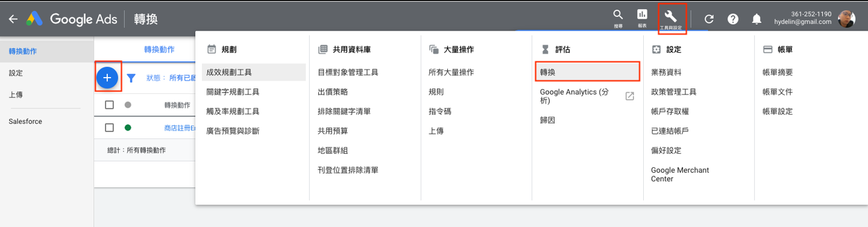Open the 商店註冊 conversion action link
The height and width of the screenshot is (227, 868).
pos(180,128)
